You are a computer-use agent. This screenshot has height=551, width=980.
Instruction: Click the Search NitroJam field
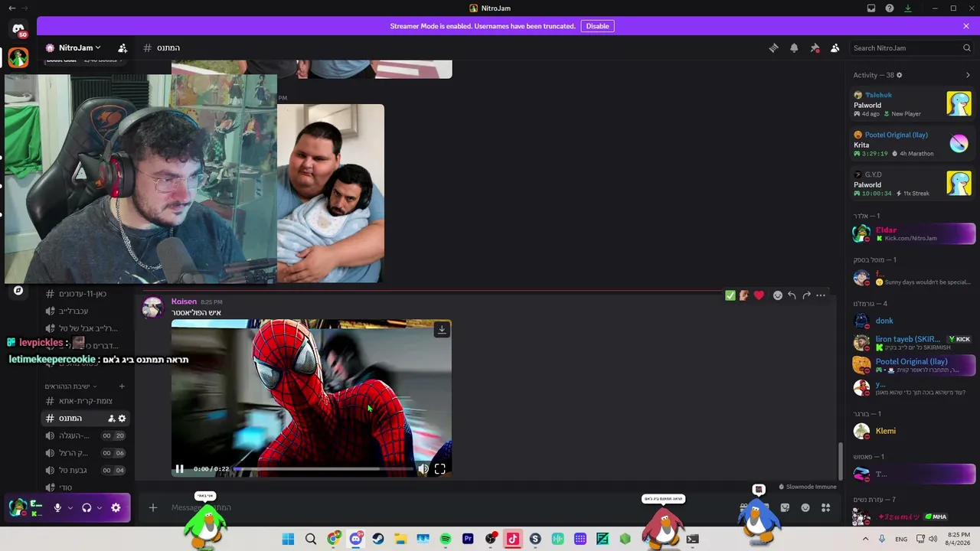tap(912, 47)
